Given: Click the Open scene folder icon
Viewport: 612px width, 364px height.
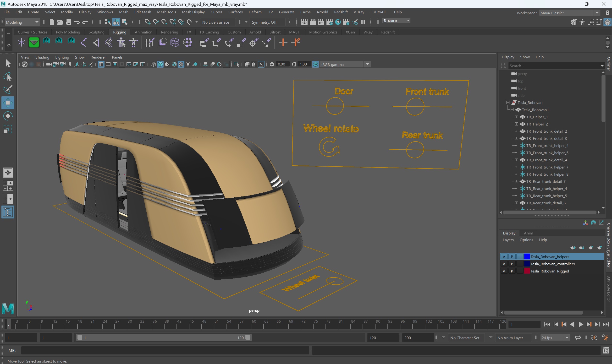Looking at the screenshot, I should pos(60,22).
